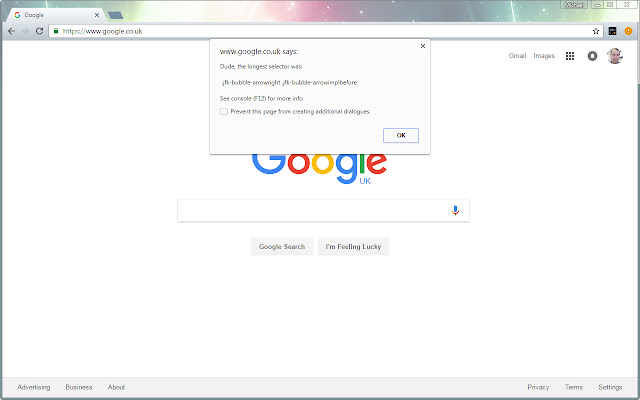Open the Privacy footer link

click(538, 387)
